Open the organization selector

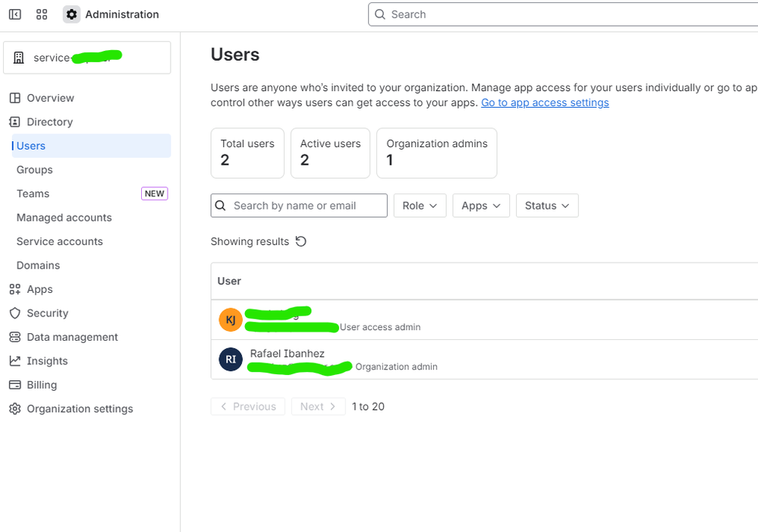tap(87, 58)
